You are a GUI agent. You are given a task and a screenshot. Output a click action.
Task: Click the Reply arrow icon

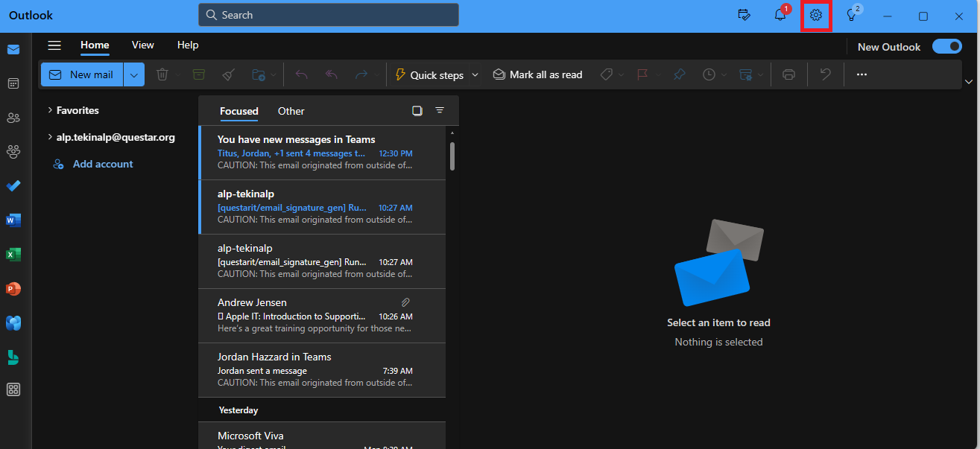[x=301, y=74]
